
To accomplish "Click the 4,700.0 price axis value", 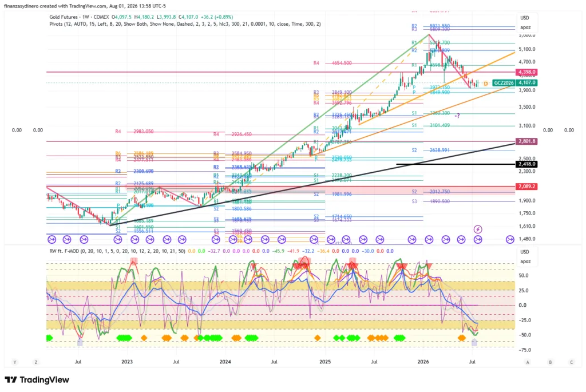I will click(x=527, y=62).
